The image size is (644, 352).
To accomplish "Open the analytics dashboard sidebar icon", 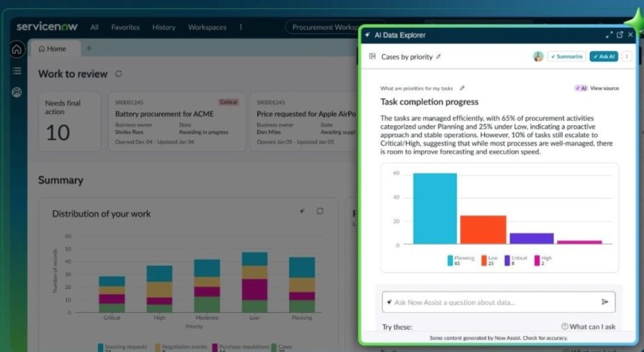I will click(x=17, y=92).
